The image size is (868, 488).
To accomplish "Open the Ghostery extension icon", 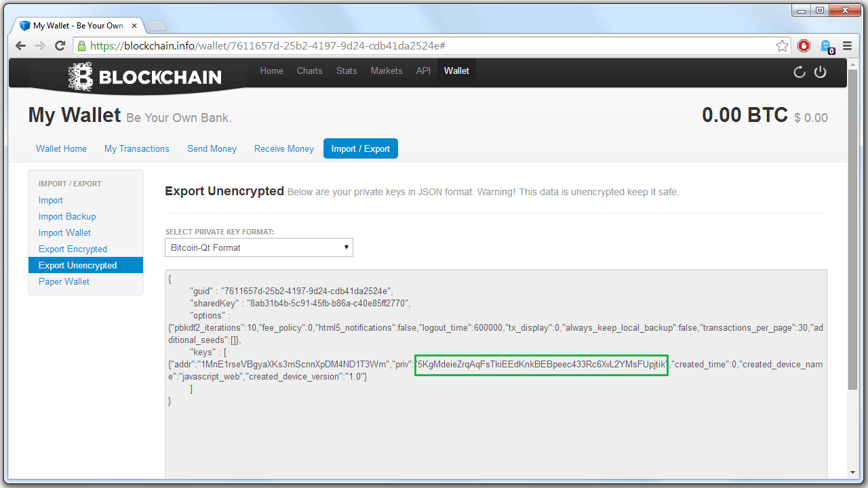I will (826, 46).
